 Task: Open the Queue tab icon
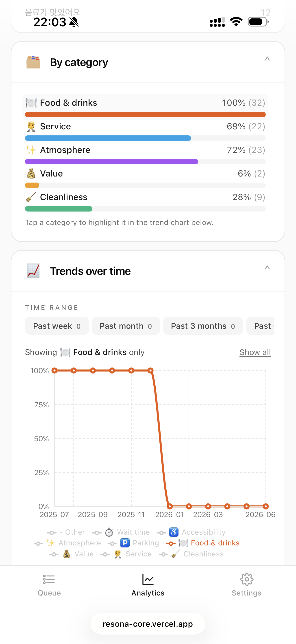(x=49, y=579)
